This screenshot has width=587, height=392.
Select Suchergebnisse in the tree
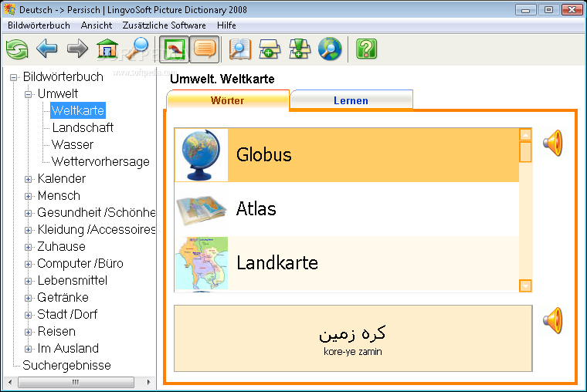click(66, 366)
